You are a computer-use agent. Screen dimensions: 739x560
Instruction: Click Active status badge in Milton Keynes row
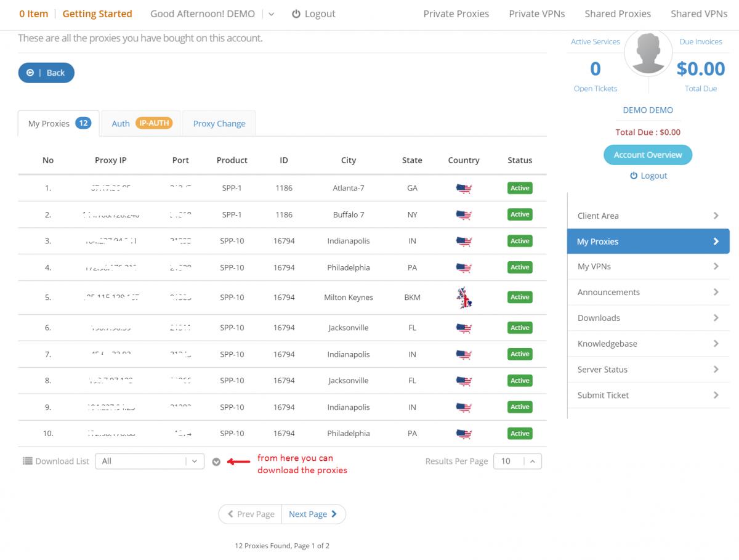[520, 297]
